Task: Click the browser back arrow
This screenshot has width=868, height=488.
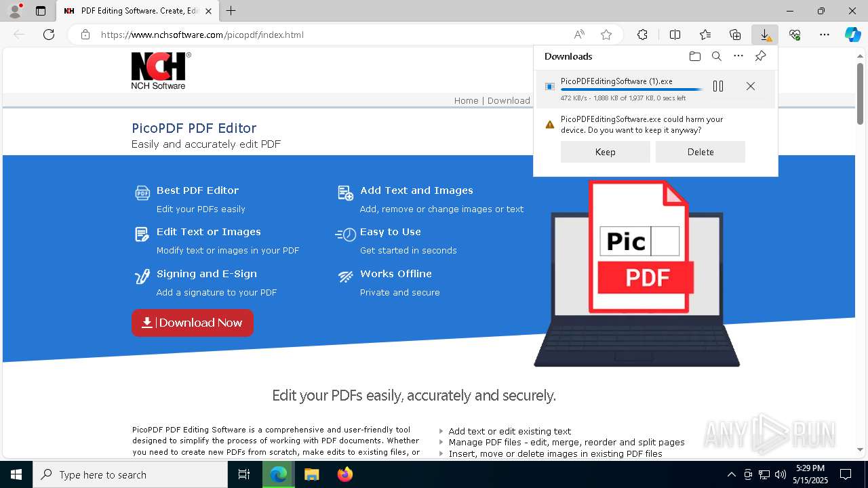Action: coord(19,35)
